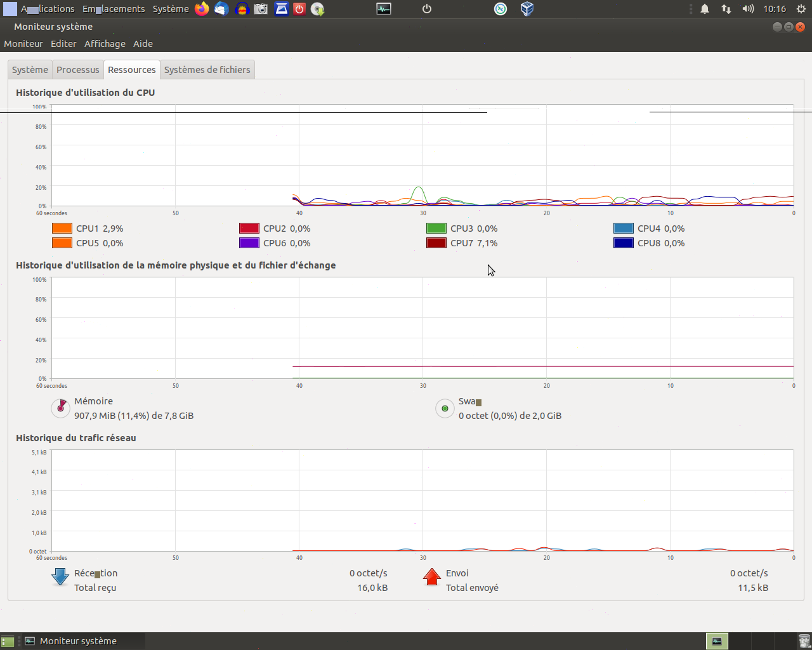Open the trash in bottom panel
812x650 pixels.
click(x=804, y=641)
